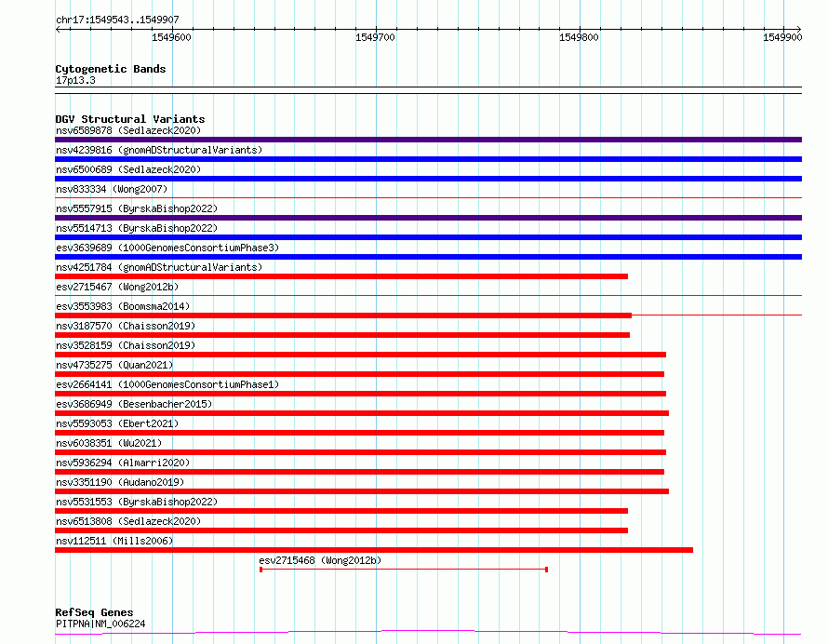Open the PITPNA|NM_006224 gene label

point(100,624)
